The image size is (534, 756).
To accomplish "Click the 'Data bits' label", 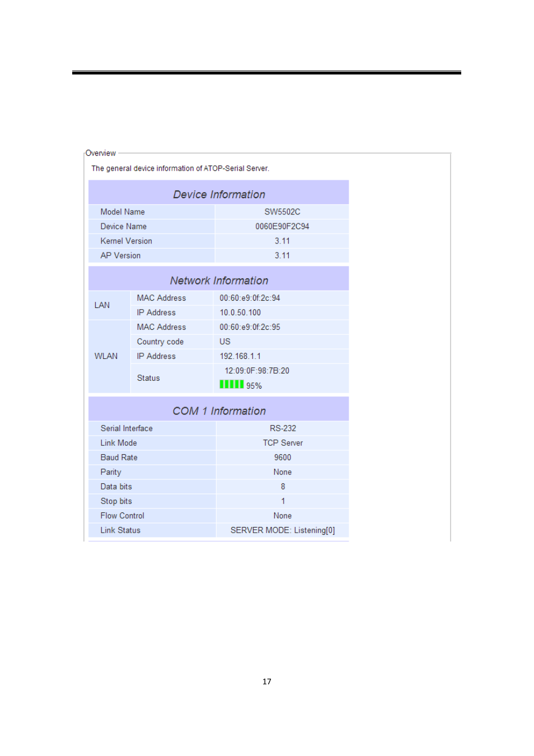I will click(116, 487).
